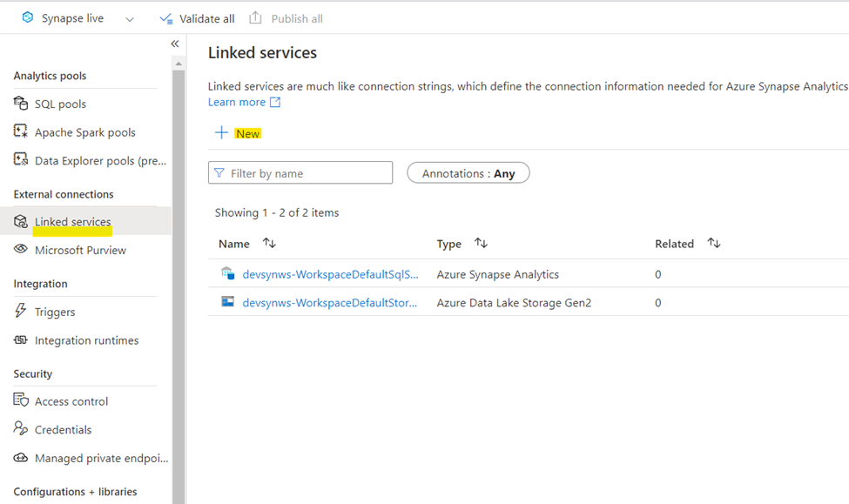Click the Integration runtimes icon
This screenshot has height=504, width=849.
(21, 340)
